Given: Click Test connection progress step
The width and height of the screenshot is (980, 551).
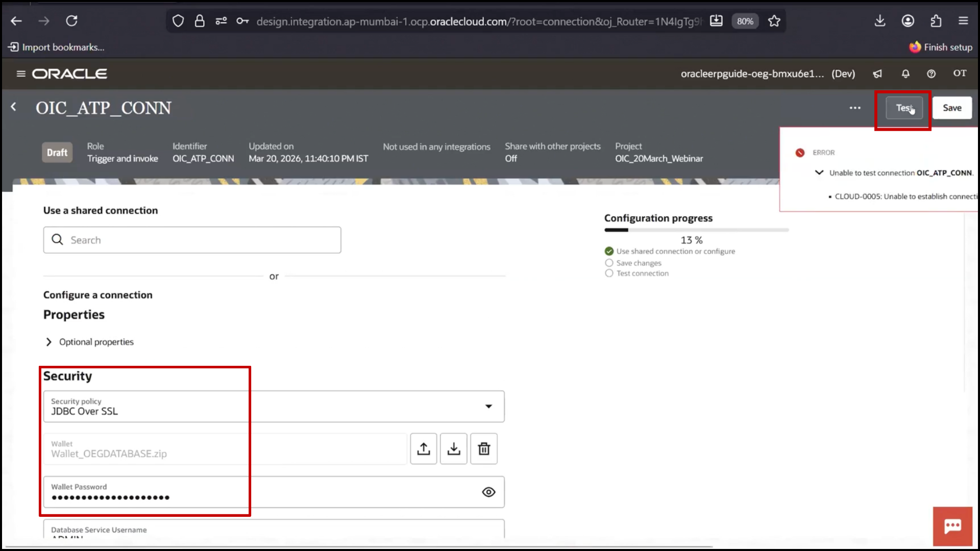Looking at the screenshot, I should 642,273.
